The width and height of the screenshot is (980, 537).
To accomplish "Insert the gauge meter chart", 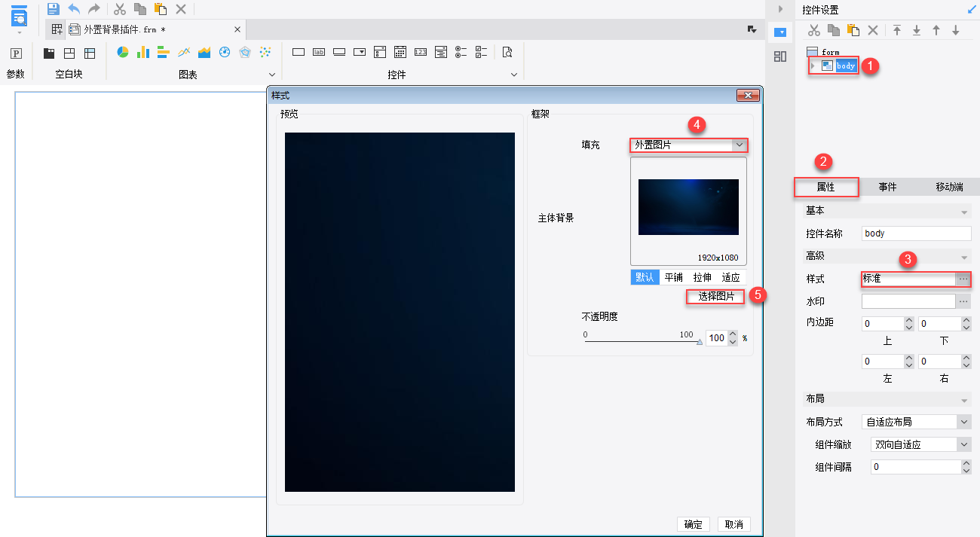I will pyautogui.click(x=225, y=52).
